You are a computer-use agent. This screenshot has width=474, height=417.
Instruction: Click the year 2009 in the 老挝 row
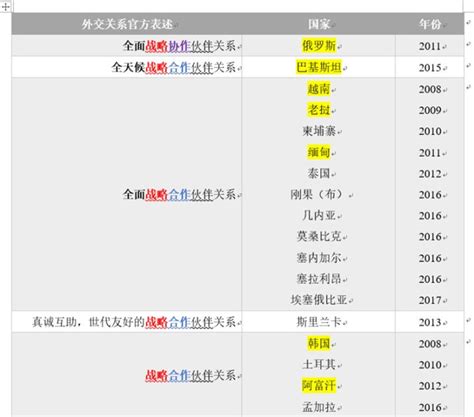click(430, 110)
